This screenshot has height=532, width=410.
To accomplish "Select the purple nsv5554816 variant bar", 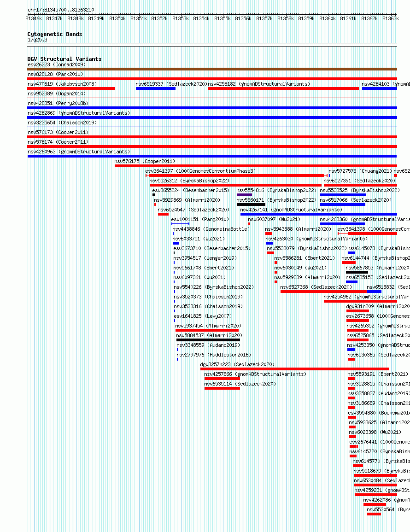I will pos(244,195).
